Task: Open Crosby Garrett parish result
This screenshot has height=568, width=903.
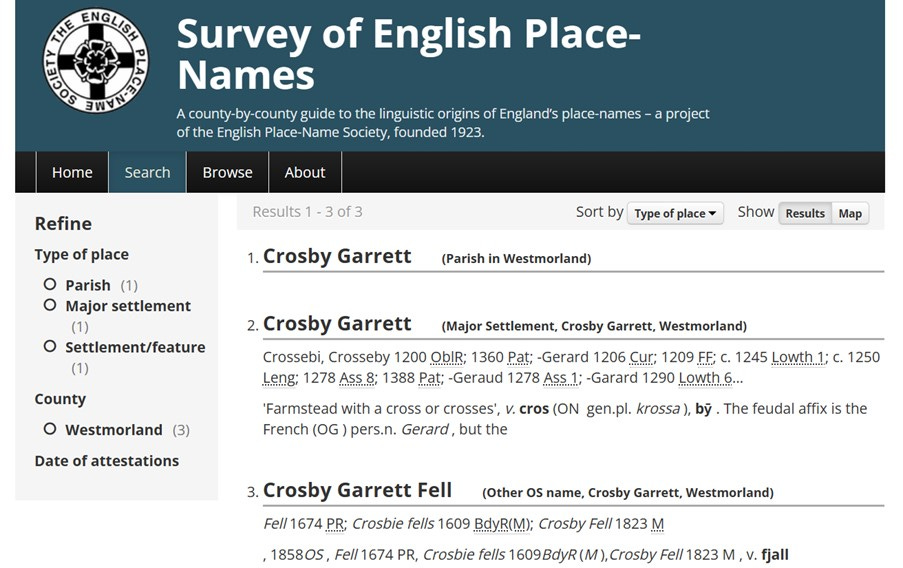Action: [x=337, y=256]
